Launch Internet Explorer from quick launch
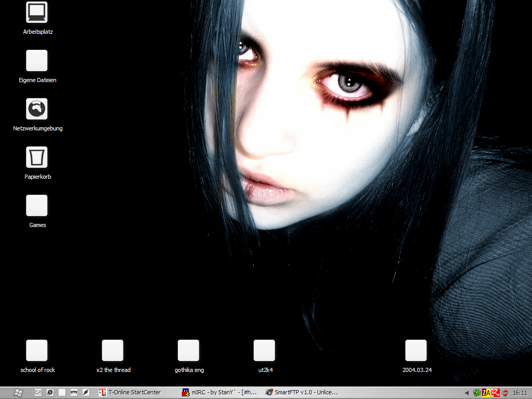 pyautogui.click(x=50, y=393)
